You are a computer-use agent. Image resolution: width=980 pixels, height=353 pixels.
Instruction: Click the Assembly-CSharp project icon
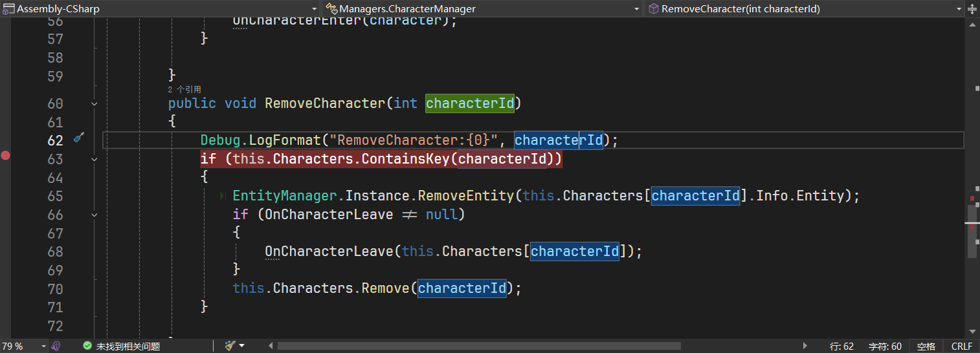tap(8, 8)
